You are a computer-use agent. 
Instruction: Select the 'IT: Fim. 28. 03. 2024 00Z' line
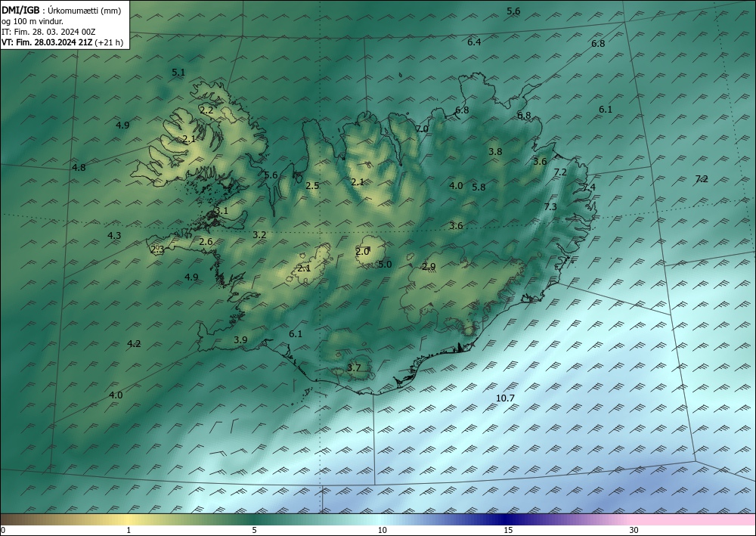pos(48,32)
